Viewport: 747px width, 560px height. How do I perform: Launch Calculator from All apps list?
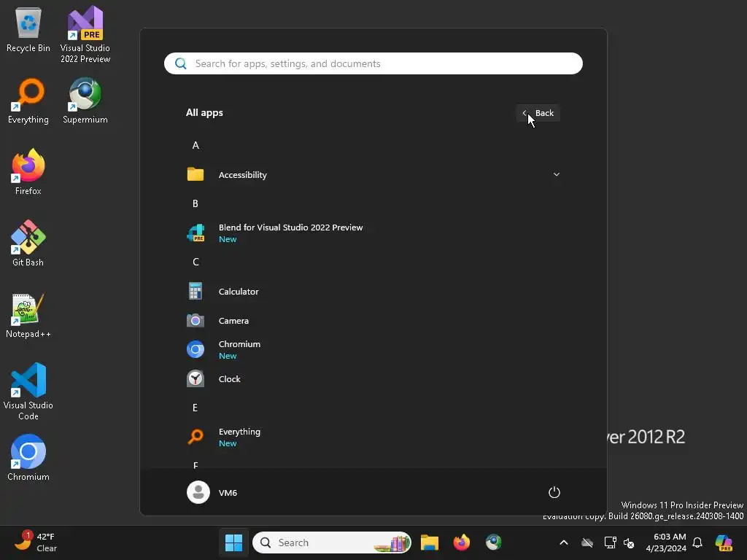click(373, 292)
